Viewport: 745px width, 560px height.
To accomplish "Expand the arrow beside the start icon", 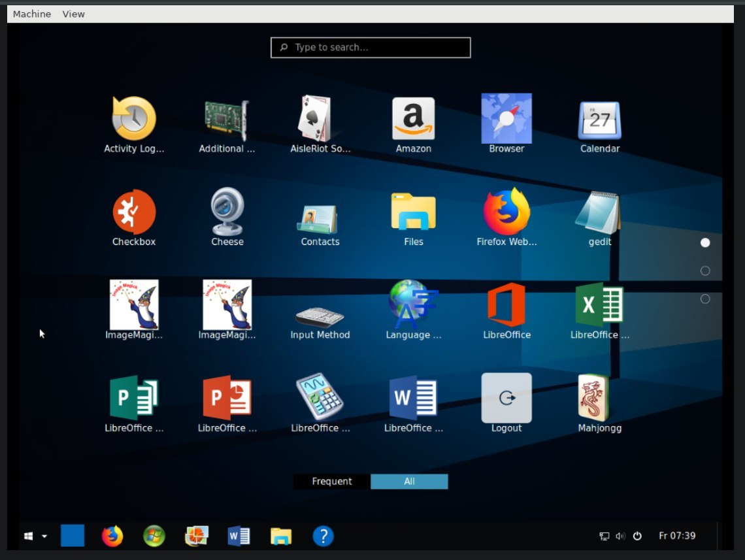I will coord(44,536).
